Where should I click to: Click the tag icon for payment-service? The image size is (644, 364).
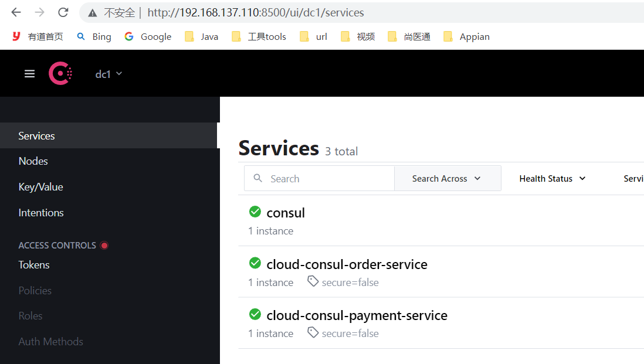[313, 332]
